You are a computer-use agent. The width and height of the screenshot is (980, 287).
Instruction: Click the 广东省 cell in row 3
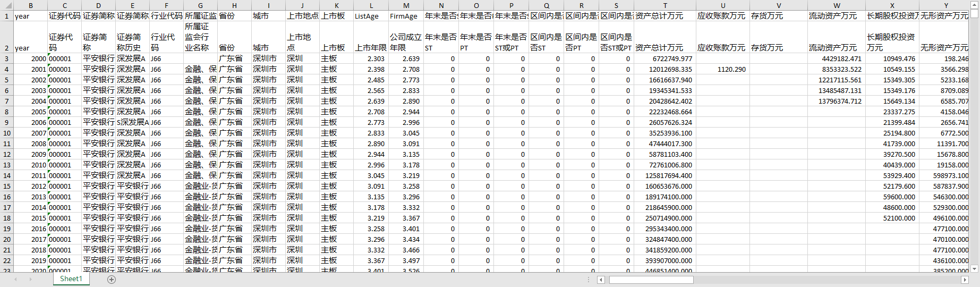click(234, 58)
